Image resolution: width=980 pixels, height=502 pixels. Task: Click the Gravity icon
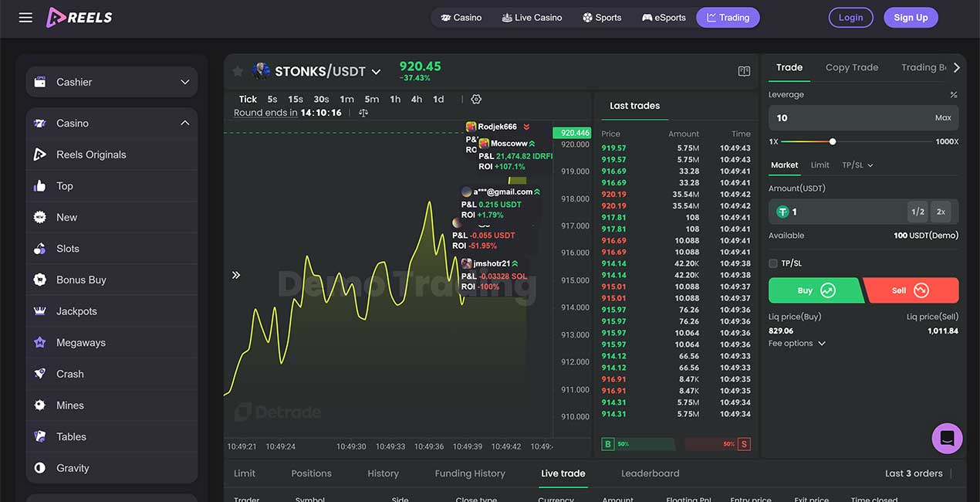40,468
